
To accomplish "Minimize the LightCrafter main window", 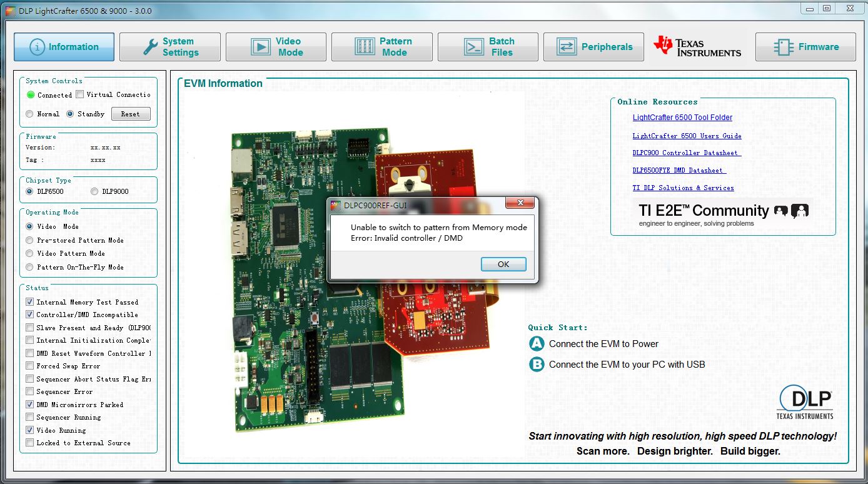I will point(809,8).
